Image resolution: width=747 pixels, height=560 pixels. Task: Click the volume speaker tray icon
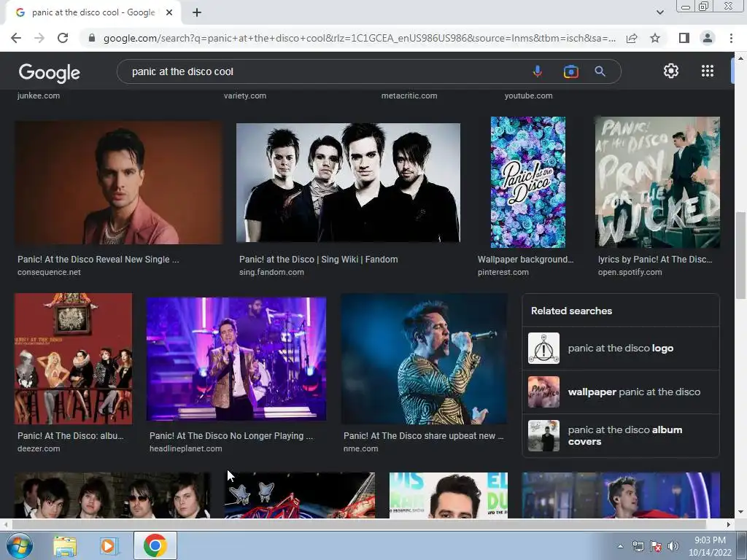coord(673,546)
